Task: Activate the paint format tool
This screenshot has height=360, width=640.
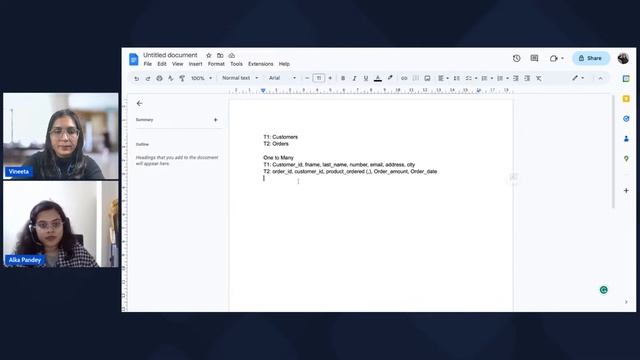Action: (182, 78)
